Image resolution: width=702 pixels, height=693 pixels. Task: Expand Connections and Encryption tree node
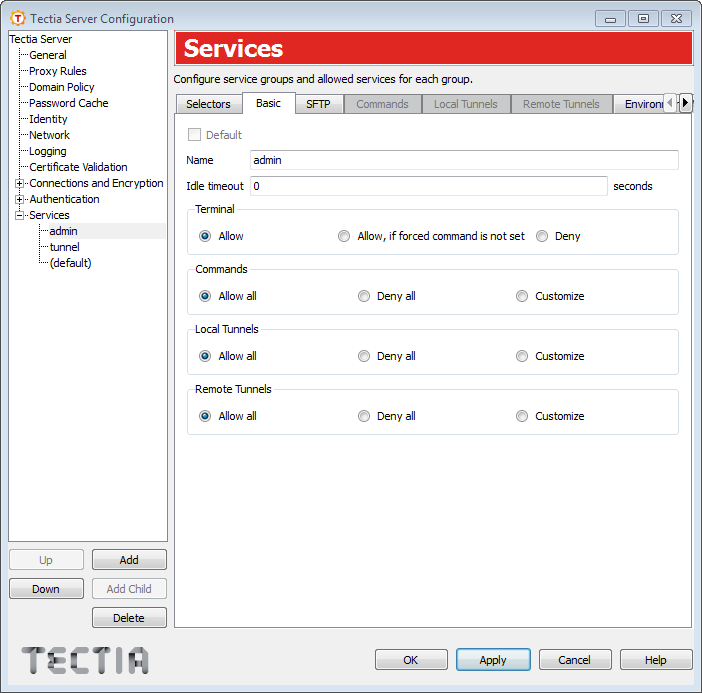19,183
